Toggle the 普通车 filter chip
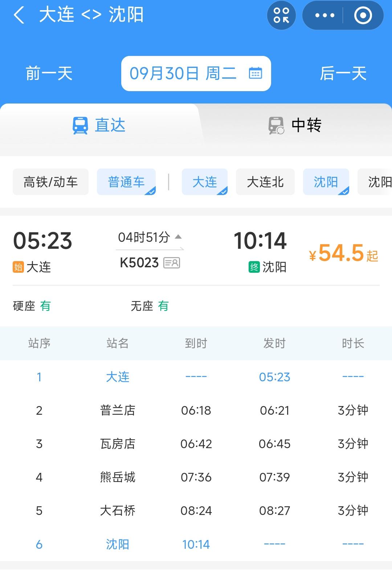 click(x=126, y=182)
